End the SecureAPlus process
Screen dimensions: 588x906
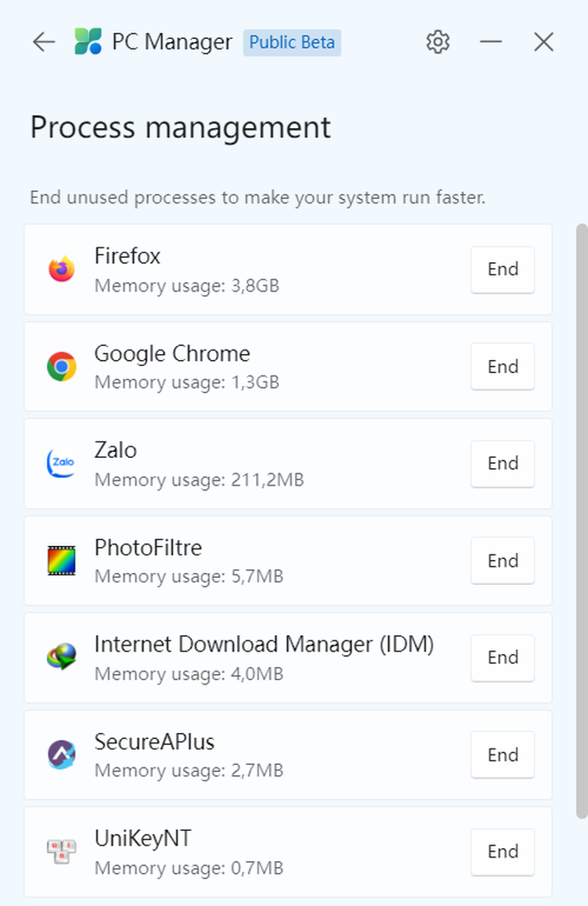[x=502, y=755]
